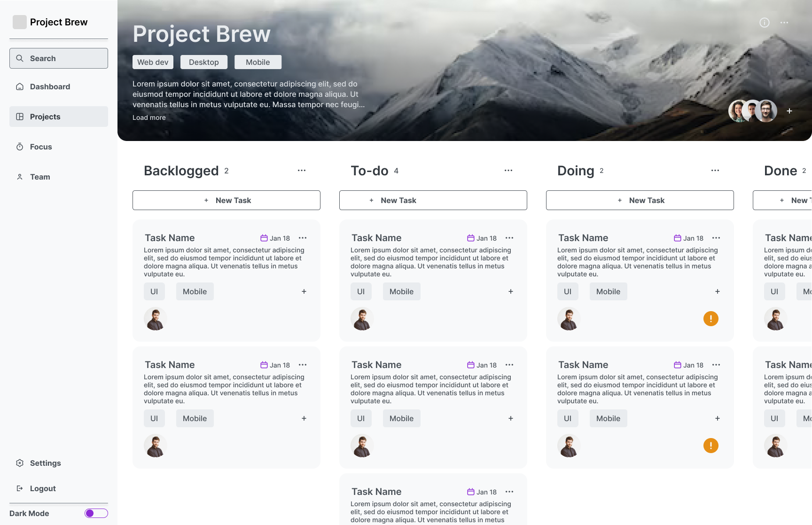The height and width of the screenshot is (525, 812).
Task: Open options of first To-do task
Action: pyautogui.click(x=509, y=238)
